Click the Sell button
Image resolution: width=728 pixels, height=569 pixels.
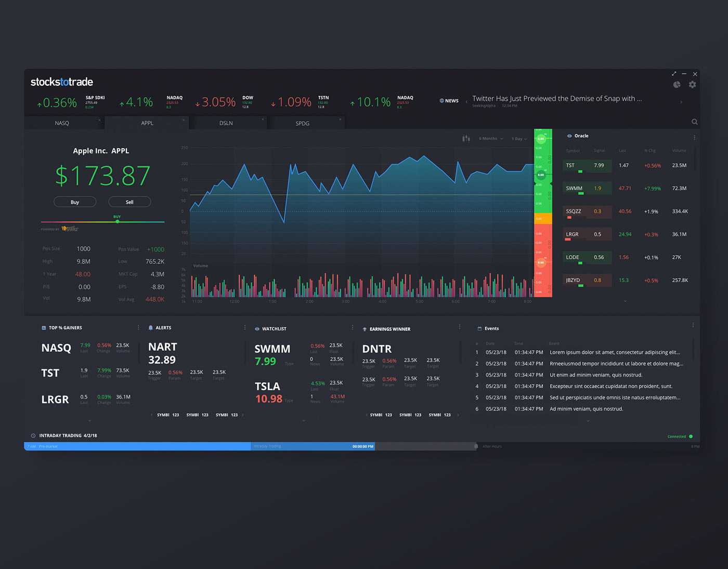click(129, 202)
